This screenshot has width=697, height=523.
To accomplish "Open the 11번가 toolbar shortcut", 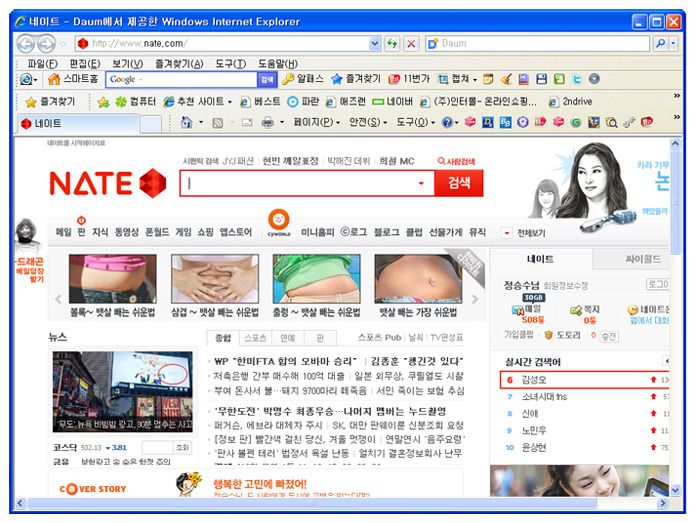I will [x=409, y=79].
